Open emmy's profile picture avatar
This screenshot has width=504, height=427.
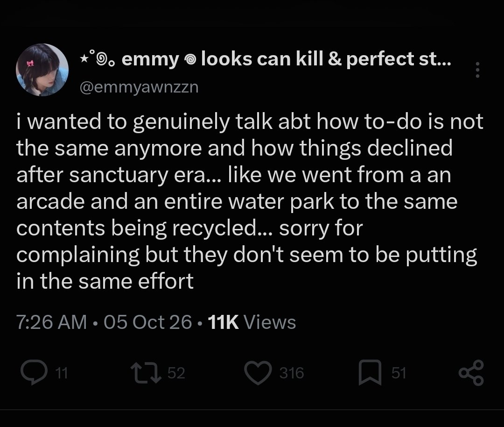[42, 70]
